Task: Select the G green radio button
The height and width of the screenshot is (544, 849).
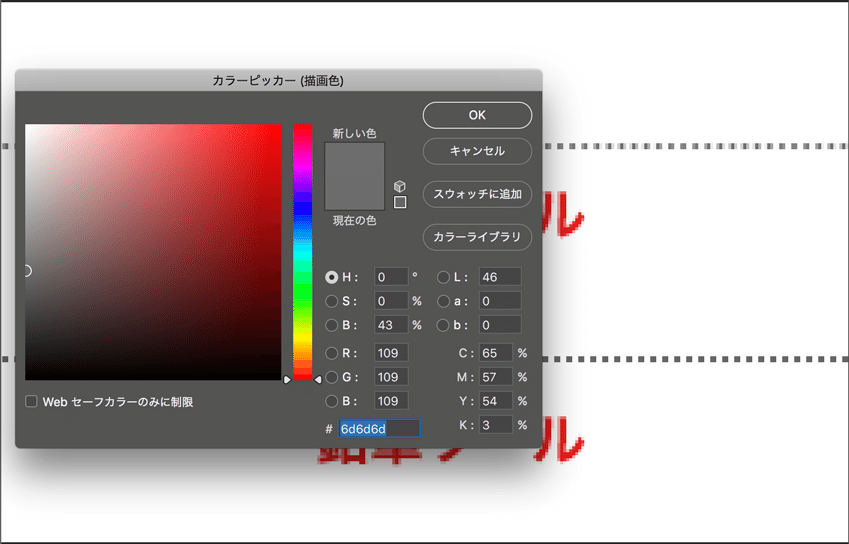Action: (x=331, y=377)
